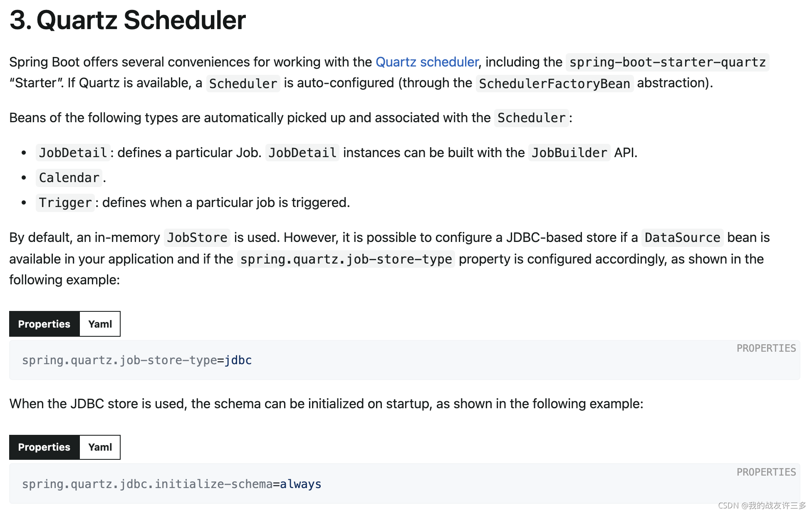Click the Trigger bullet code term
This screenshot has height=513, width=812.
point(65,202)
